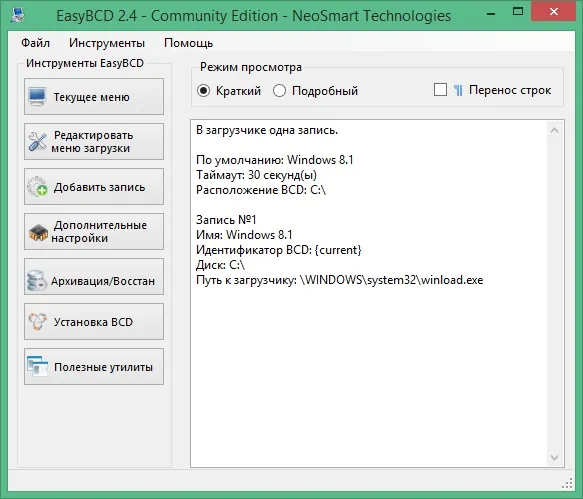The height and width of the screenshot is (499, 583).
Task: Maximize the EasyBCD window
Action: [x=518, y=12]
